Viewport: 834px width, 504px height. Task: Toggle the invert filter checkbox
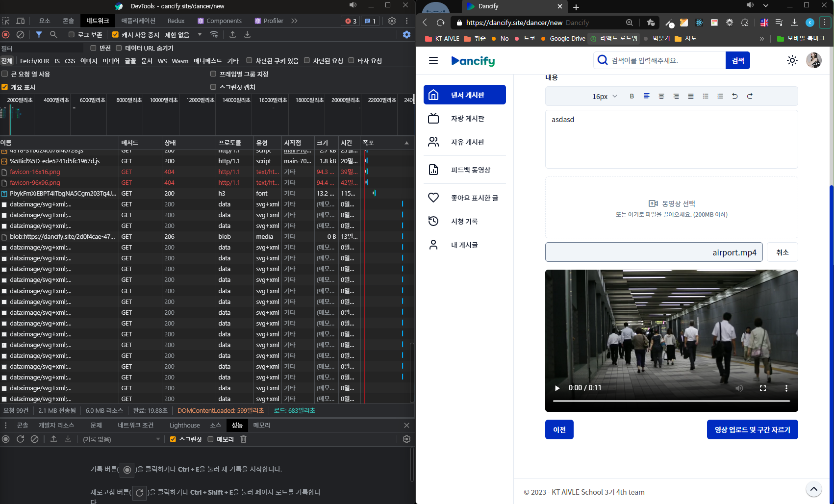coord(93,48)
